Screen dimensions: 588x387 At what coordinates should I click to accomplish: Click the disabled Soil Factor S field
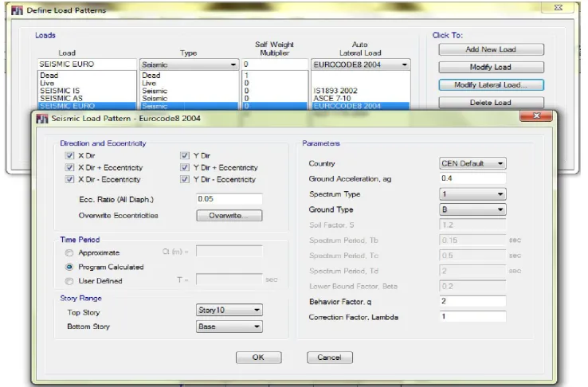472,225
